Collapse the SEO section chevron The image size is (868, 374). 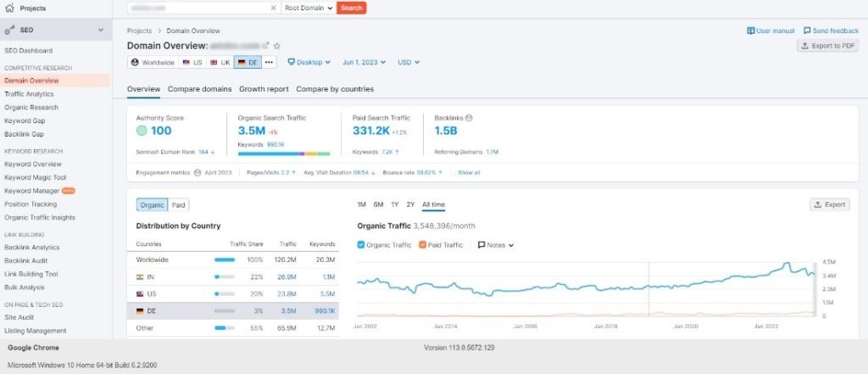coord(101,30)
